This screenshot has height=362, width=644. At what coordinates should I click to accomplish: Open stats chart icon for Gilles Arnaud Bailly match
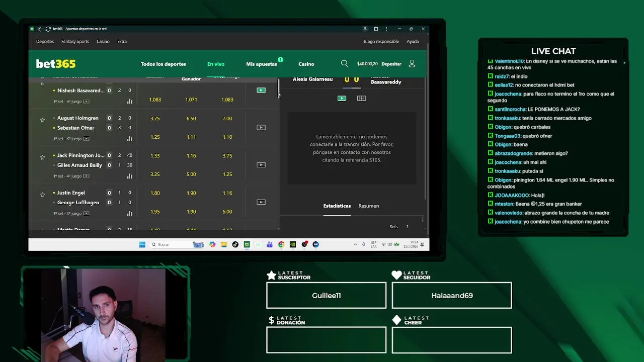pyautogui.click(x=129, y=176)
